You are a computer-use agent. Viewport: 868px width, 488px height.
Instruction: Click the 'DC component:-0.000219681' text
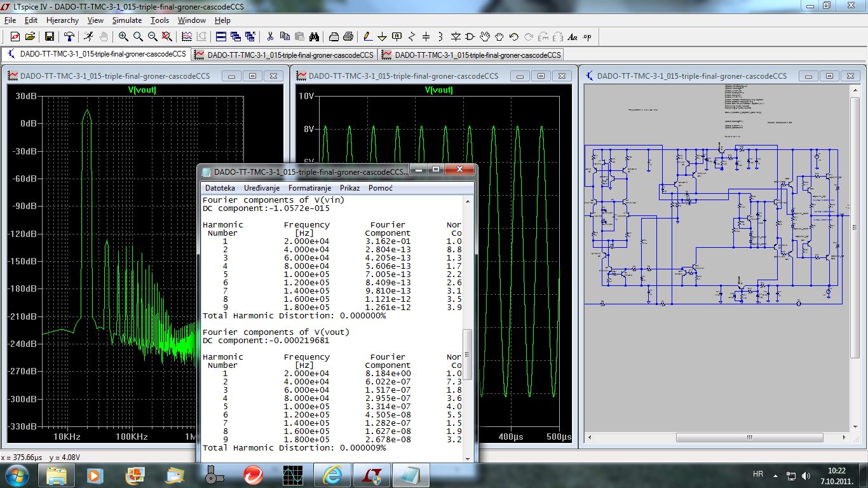pyautogui.click(x=266, y=341)
